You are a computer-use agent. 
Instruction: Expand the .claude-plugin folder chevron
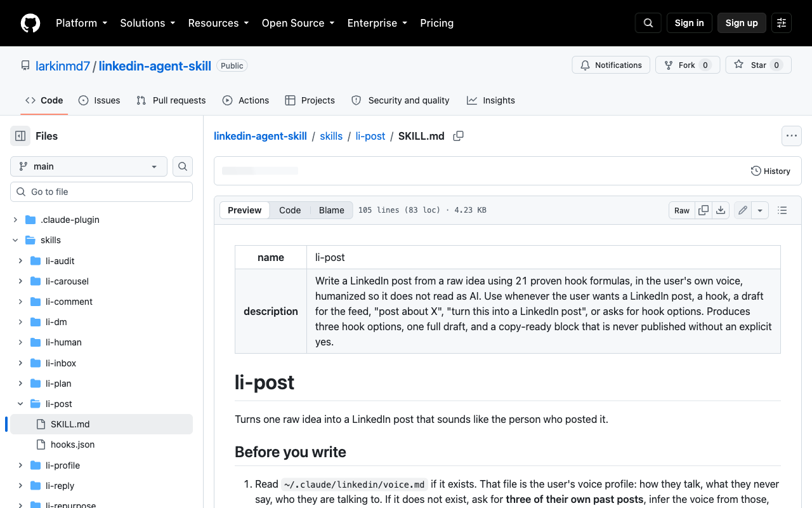pyautogui.click(x=15, y=220)
